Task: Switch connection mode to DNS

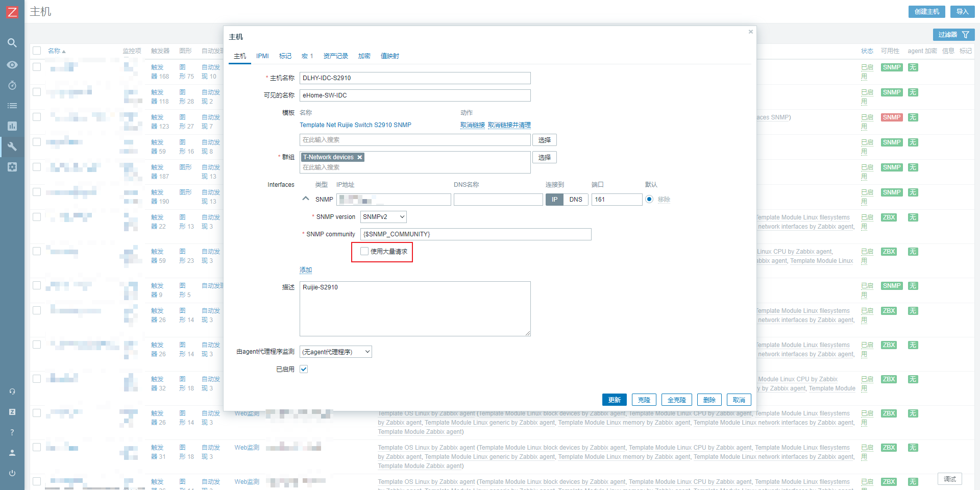Action: pos(576,200)
